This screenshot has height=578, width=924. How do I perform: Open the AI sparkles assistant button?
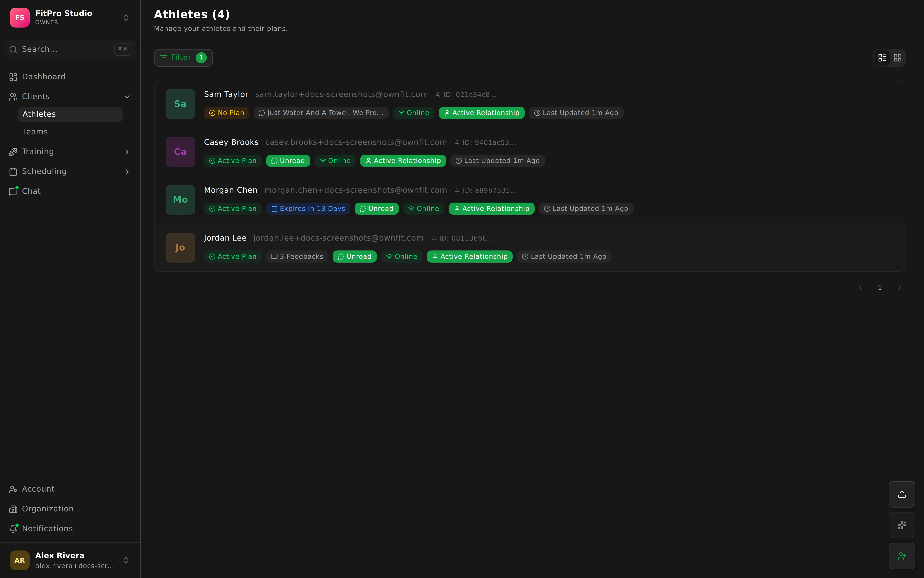[902, 525]
